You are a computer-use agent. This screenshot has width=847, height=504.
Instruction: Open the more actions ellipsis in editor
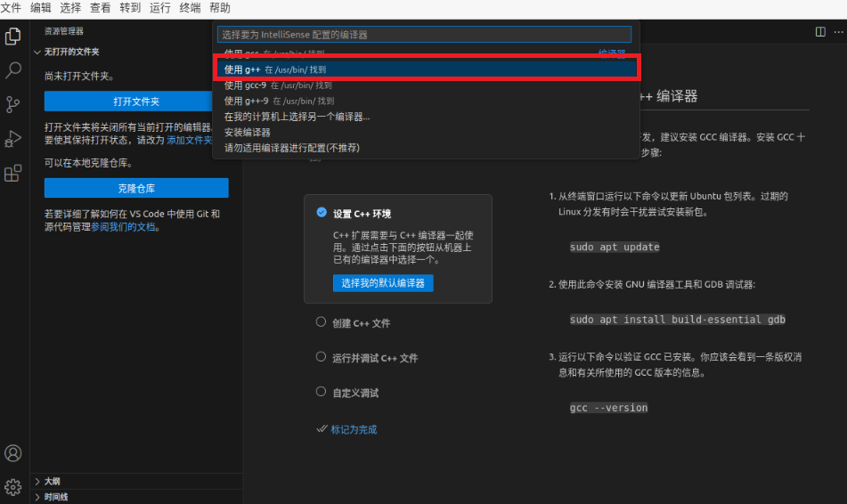(838, 32)
